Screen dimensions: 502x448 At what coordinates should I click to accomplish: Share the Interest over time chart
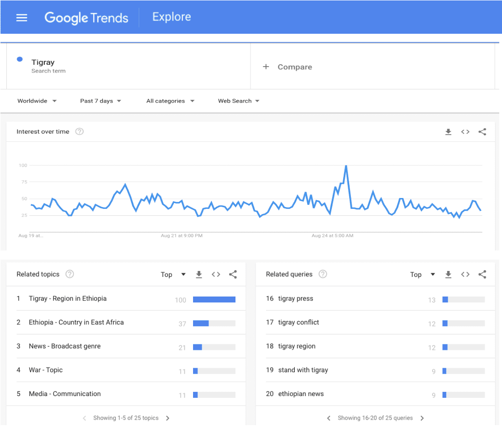[482, 132]
